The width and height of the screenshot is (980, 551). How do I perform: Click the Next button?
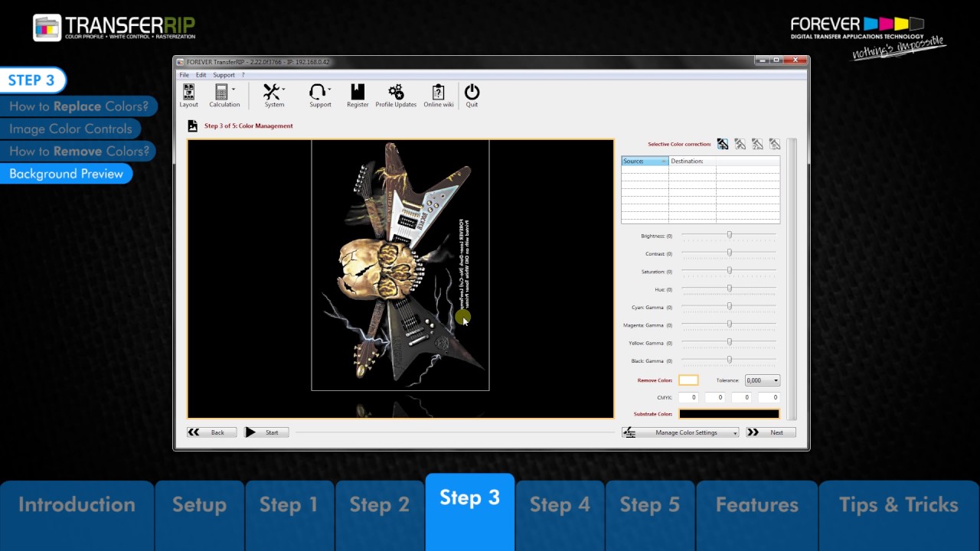coord(770,432)
